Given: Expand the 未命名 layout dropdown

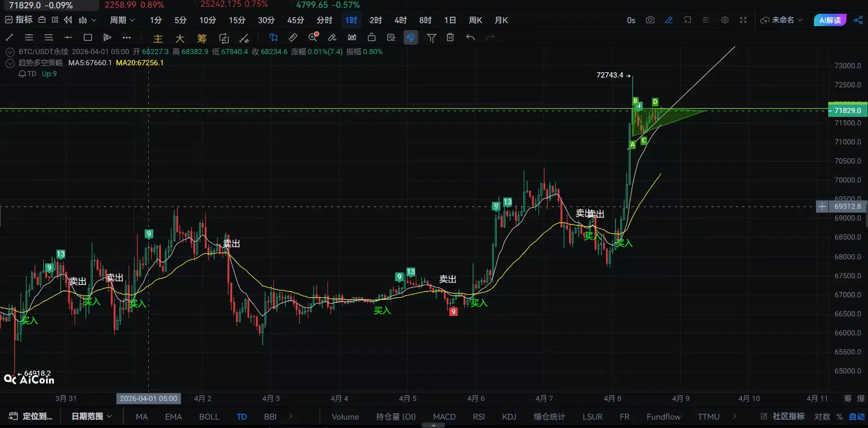Looking at the screenshot, I should coord(782,20).
